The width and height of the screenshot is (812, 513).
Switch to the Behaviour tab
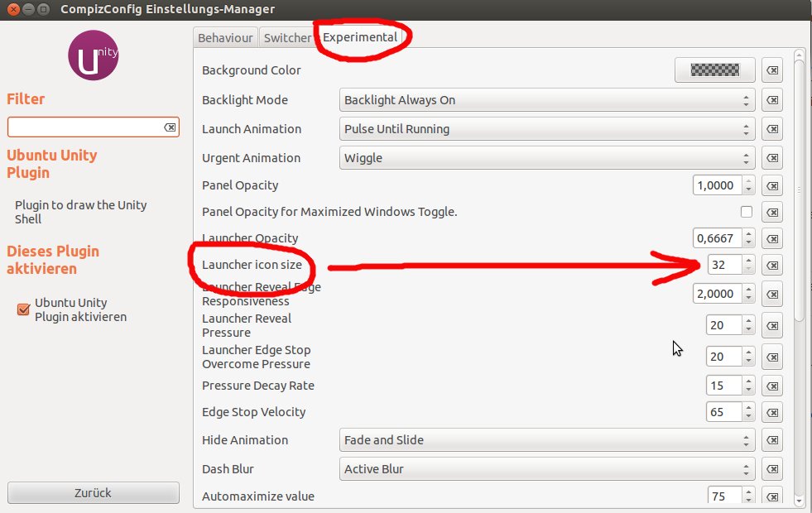click(225, 38)
